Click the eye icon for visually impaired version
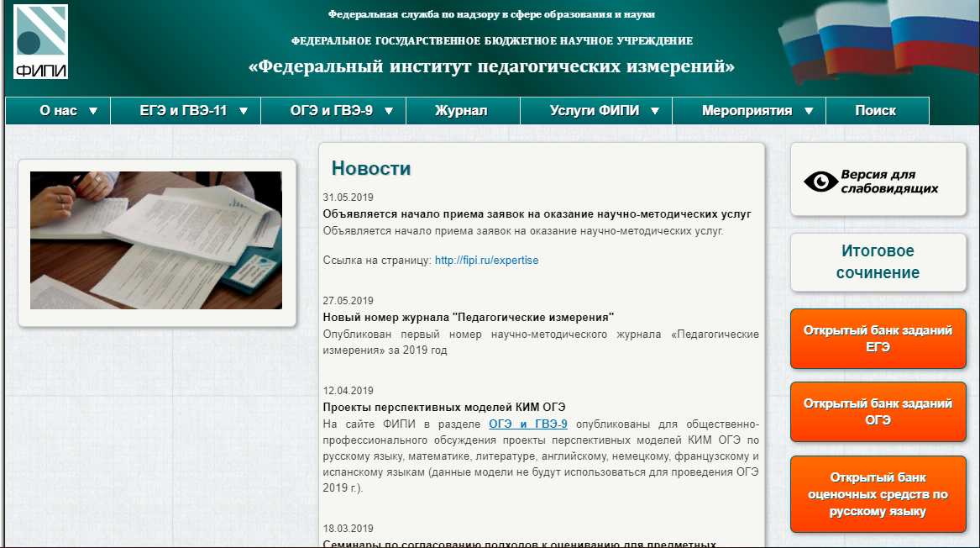980x548 pixels. pos(820,182)
